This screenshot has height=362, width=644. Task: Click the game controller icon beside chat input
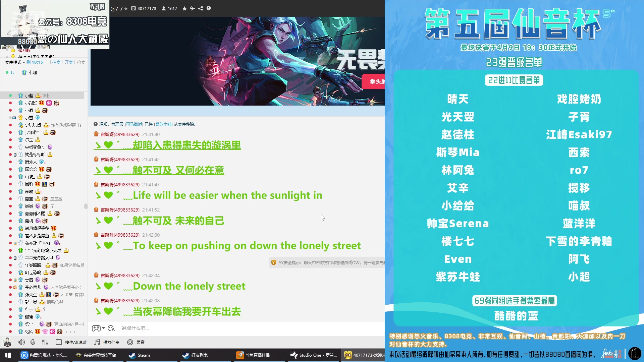pyautogui.click(x=96, y=329)
